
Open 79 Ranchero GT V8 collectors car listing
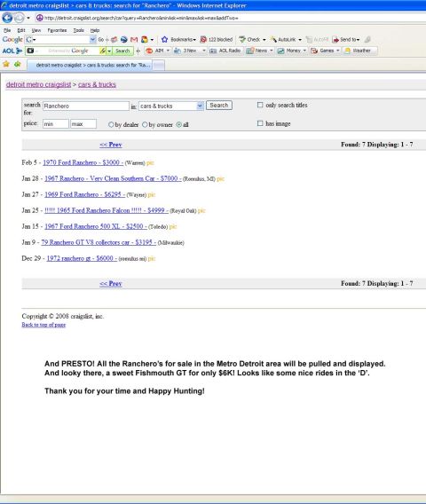tap(99, 242)
